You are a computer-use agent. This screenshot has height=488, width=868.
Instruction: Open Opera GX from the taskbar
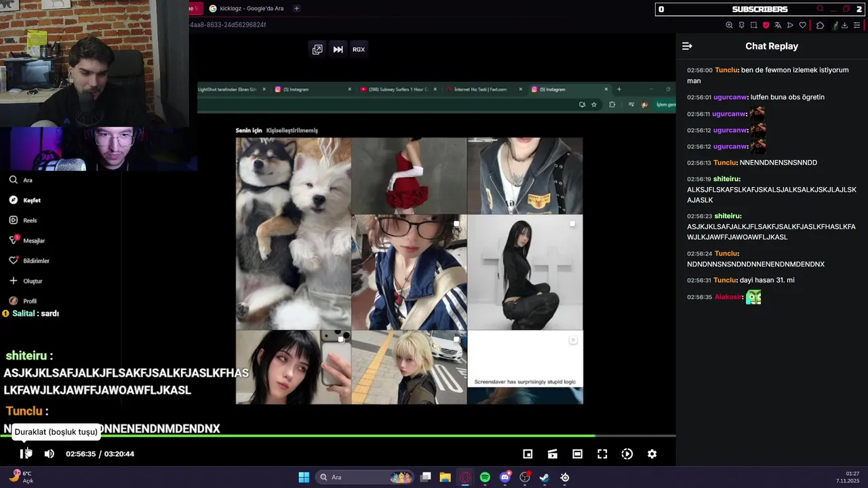click(465, 477)
